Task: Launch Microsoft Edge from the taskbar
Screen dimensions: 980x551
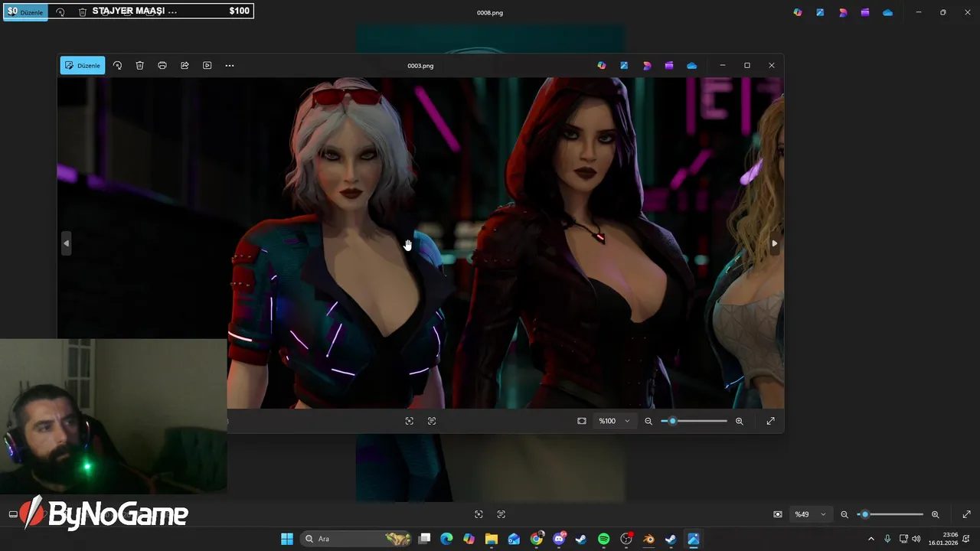Action: tap(446, 539)
